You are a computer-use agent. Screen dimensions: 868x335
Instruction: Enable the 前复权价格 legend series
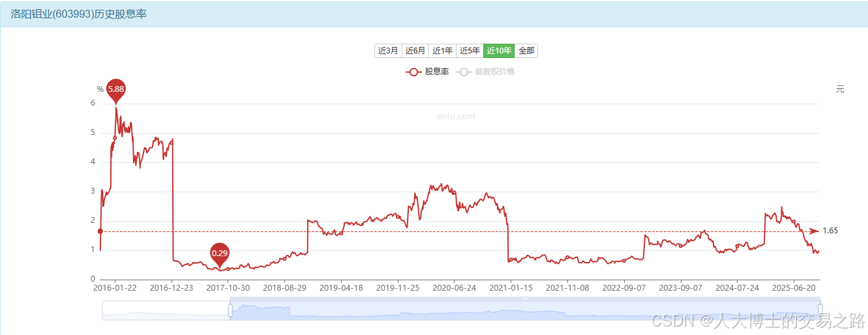485,72
